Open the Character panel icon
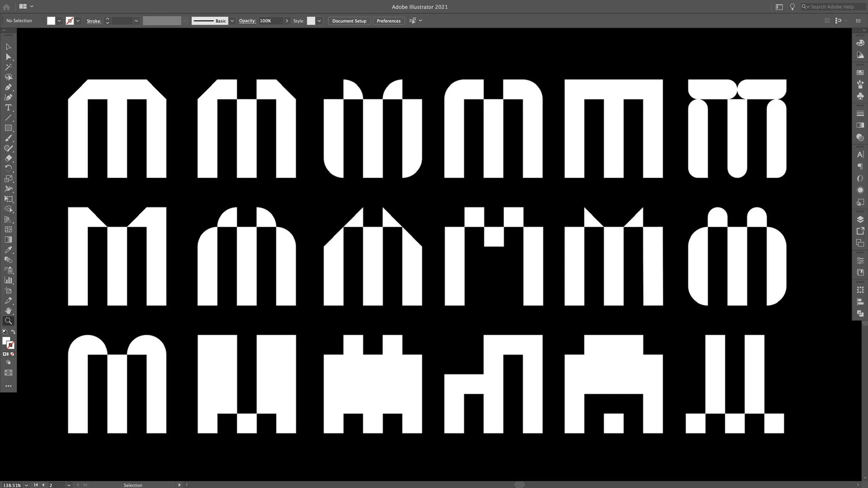Image resolution: width=868 pixels, height=488 pixels. (860, 155)
